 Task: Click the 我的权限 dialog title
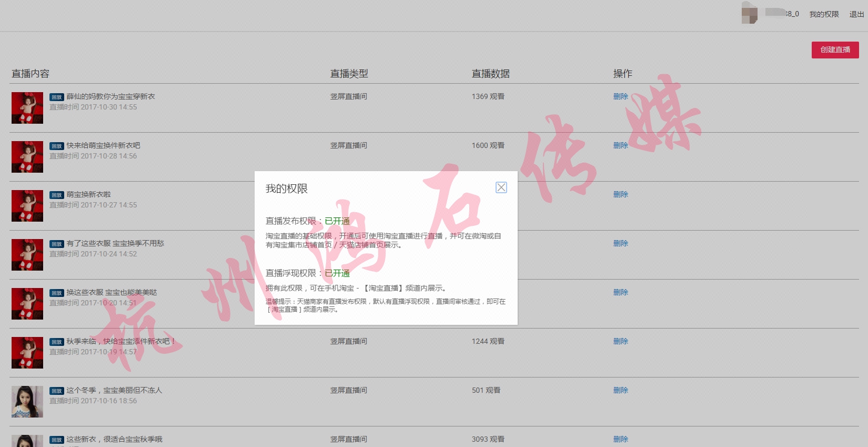pos(286,188)
